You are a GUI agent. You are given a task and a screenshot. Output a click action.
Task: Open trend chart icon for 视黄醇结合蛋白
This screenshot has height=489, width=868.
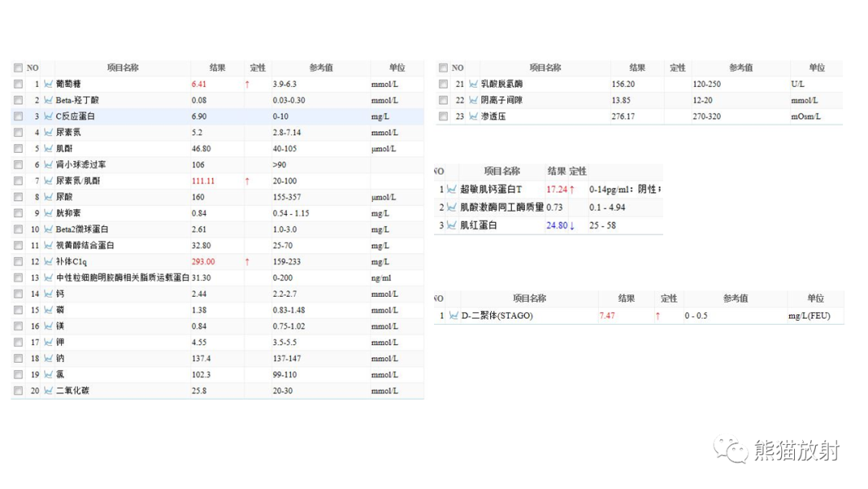click(48, 245)
